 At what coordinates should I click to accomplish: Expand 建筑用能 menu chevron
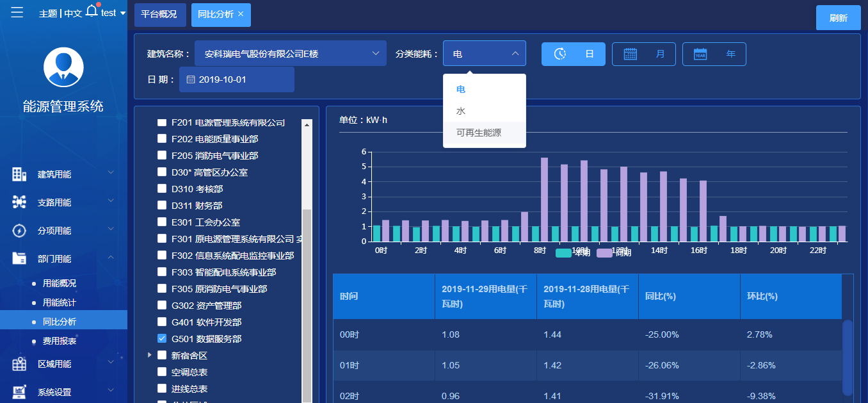(x=111, y=173)
